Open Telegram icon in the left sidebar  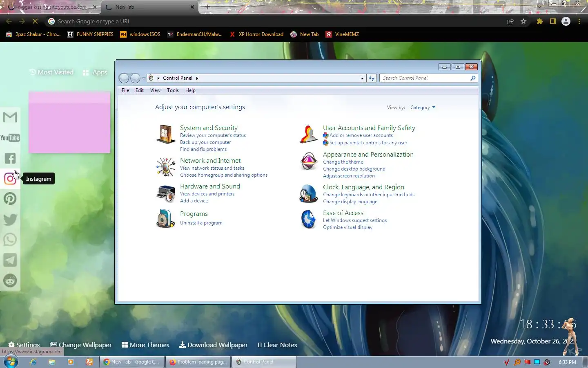(x=10, y=260)
